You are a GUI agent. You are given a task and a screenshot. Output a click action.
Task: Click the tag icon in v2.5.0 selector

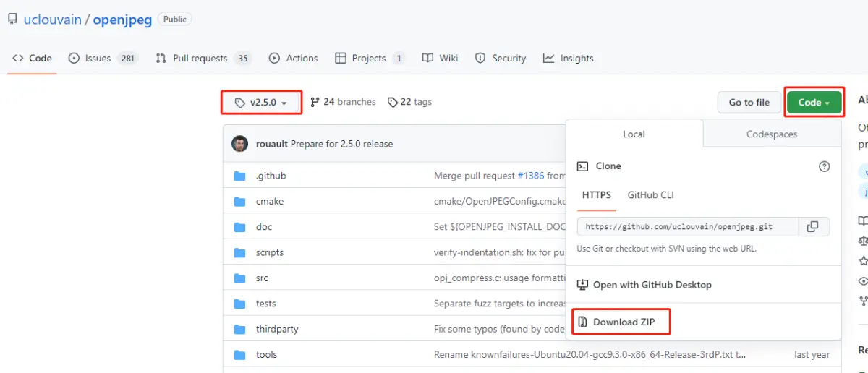(x=240, y=103)
